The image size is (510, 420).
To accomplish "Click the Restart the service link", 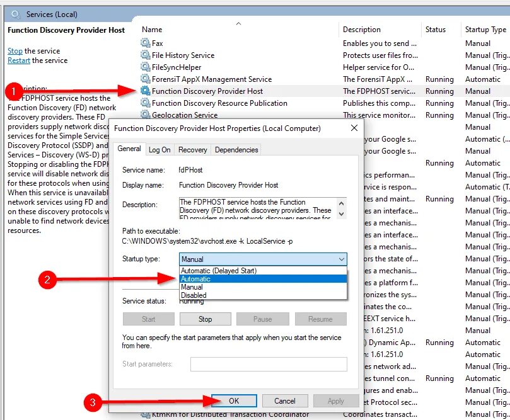I will tap(19, 60).
